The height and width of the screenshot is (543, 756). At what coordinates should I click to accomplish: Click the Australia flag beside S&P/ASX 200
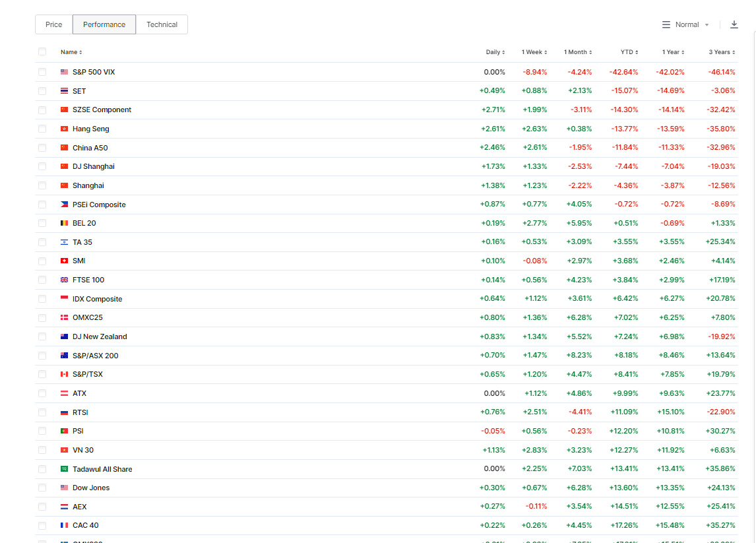[64, 356]
